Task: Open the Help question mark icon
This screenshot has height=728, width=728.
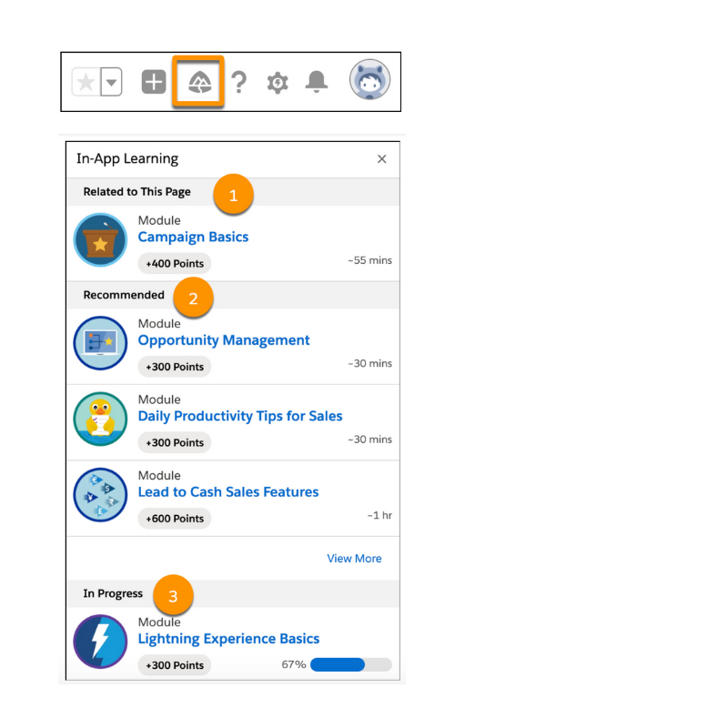Action: click(239, 82)
